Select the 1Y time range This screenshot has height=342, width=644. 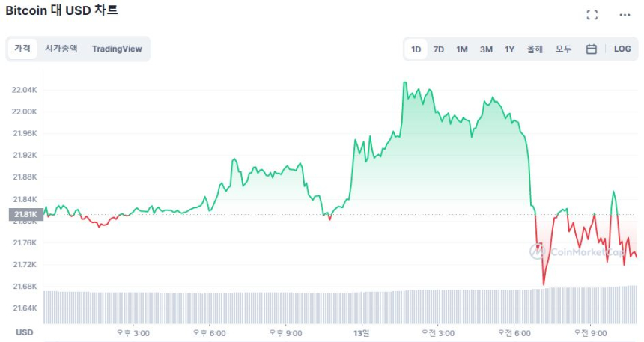[x=509, y=49]
